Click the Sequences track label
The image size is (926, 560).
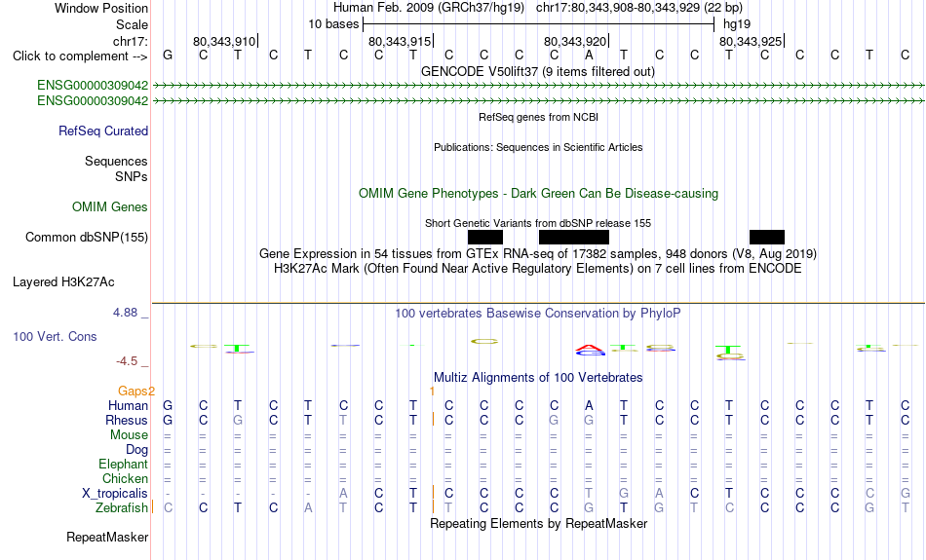pos(116,161)
